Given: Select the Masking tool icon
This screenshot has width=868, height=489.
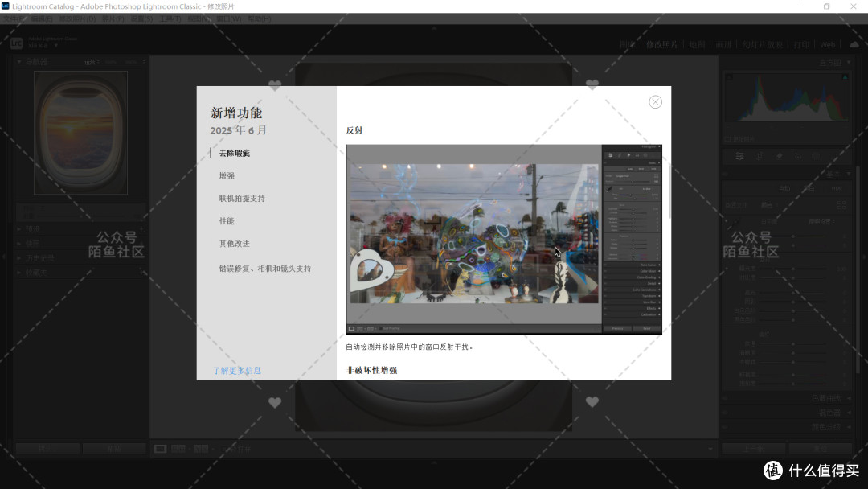Looking at the screenshot, I should (817, 157).
